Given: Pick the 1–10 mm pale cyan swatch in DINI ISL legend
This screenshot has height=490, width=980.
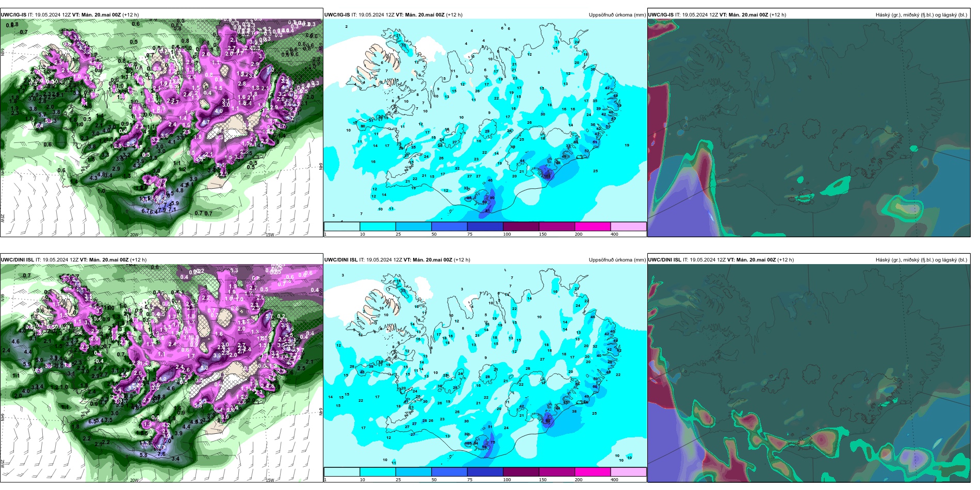Looking at the screenshot, I should pos(342,471).
